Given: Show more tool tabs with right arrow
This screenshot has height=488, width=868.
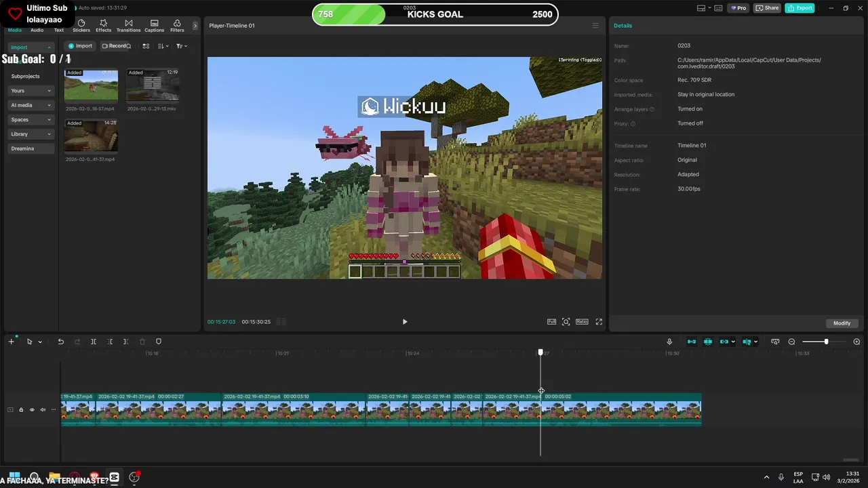Looking at the screenshot, I should [195, 26].
